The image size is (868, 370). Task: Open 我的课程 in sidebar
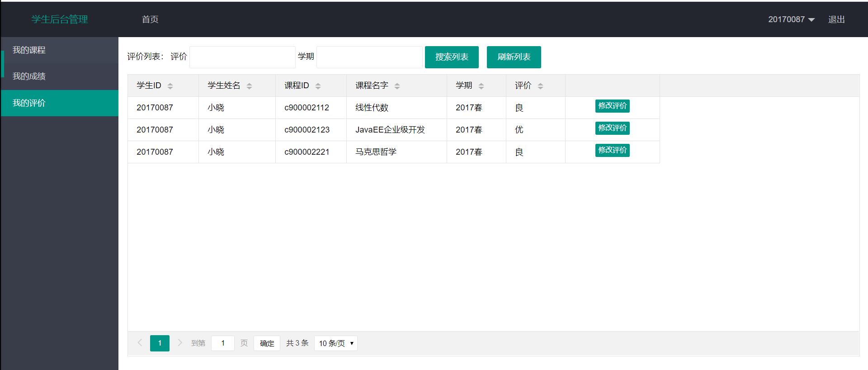pos(60,50)
